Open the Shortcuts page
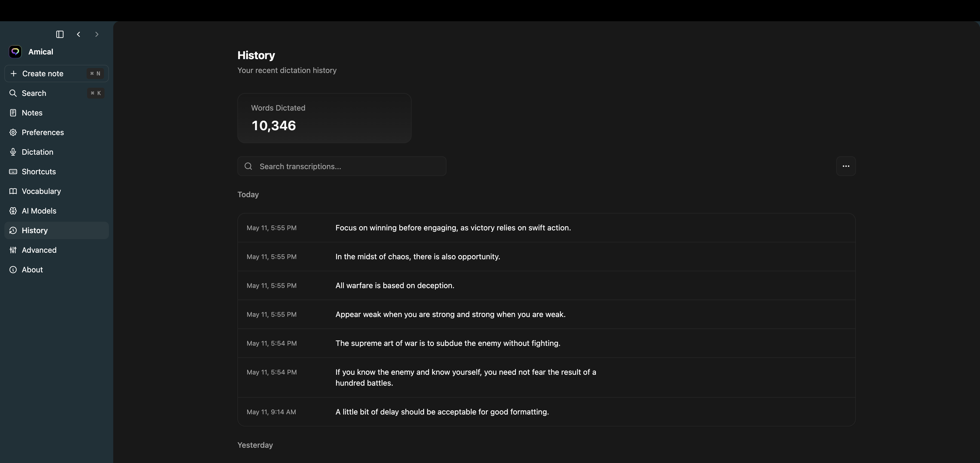Screen dimensions: 980x463 click(56, 172)
